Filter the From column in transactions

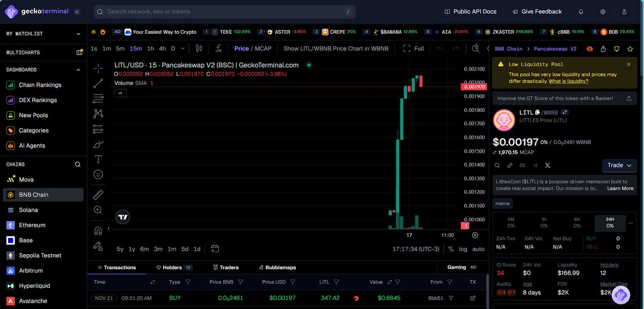(x=451, y=282)
